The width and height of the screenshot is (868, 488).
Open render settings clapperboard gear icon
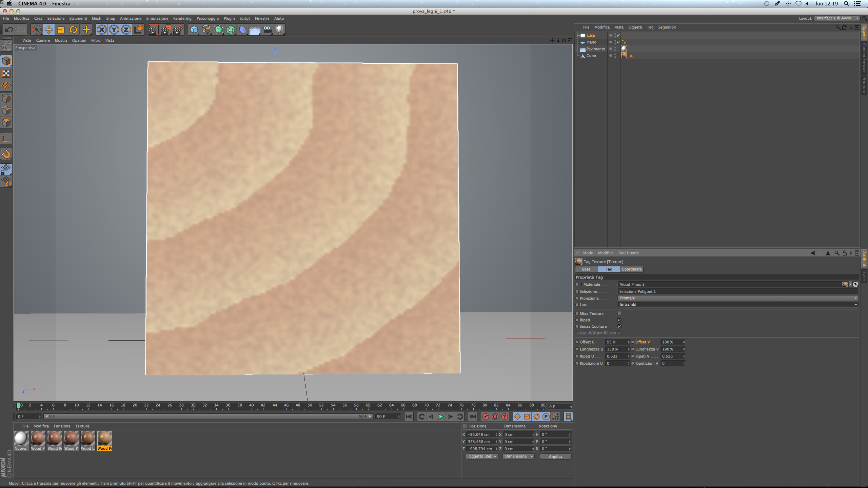pyautogui.click(x=178, y=30)
